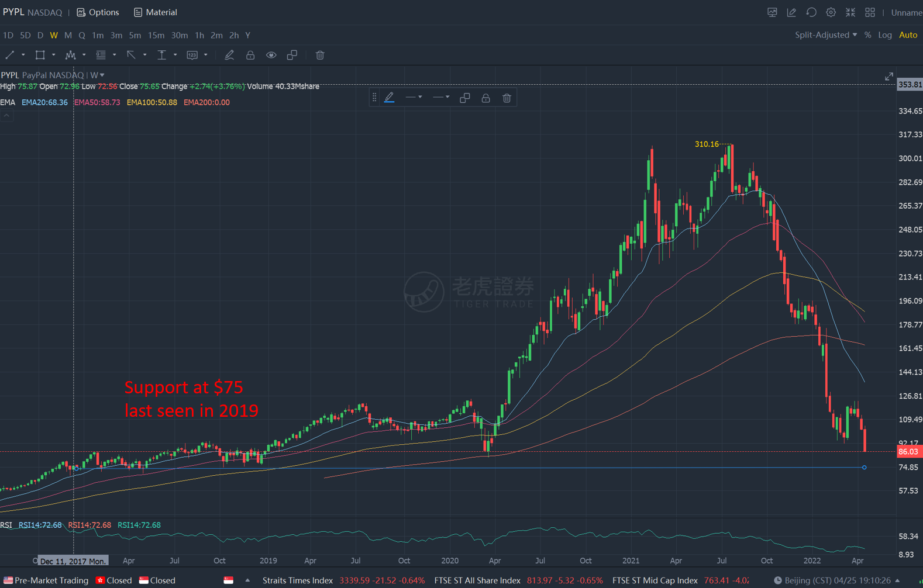
Task: Open chart settings gear icon
Action: coord(831,12)
